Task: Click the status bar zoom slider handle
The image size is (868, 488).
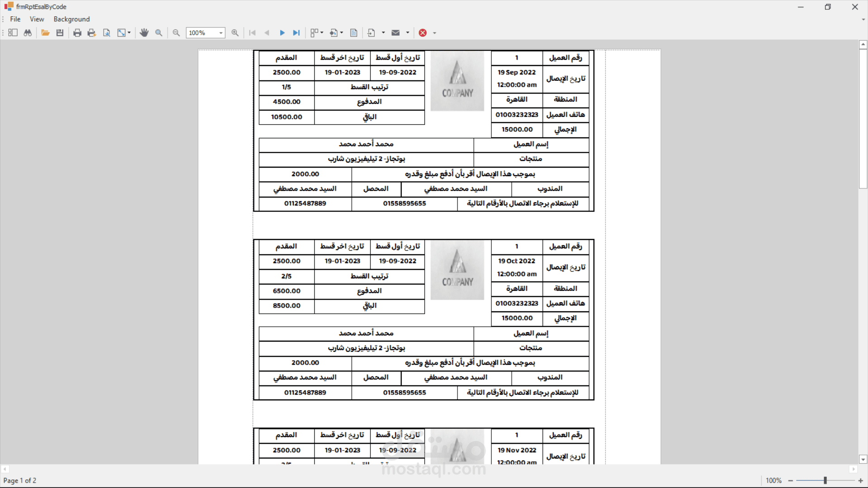Action: (825, 480)
